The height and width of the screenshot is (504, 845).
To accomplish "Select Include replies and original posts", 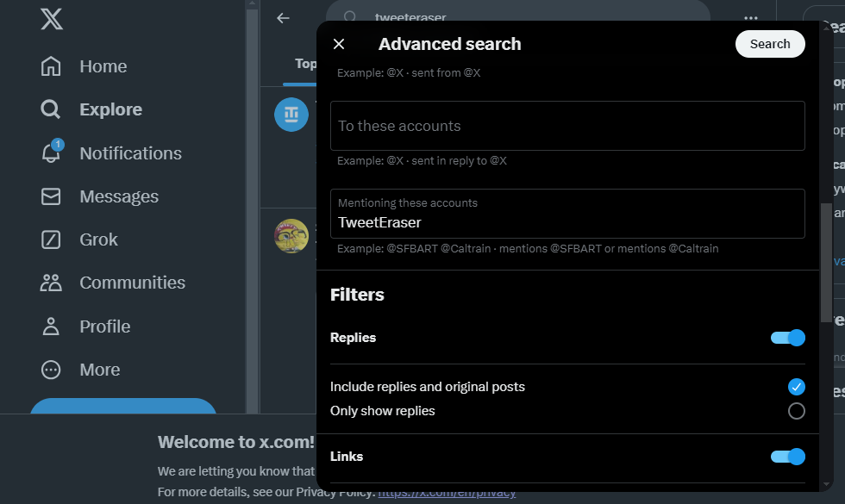I will click(796, 387).
